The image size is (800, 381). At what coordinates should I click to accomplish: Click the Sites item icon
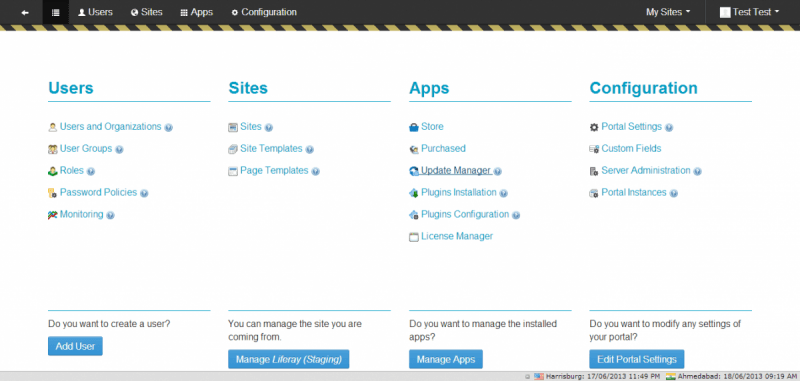233,128
